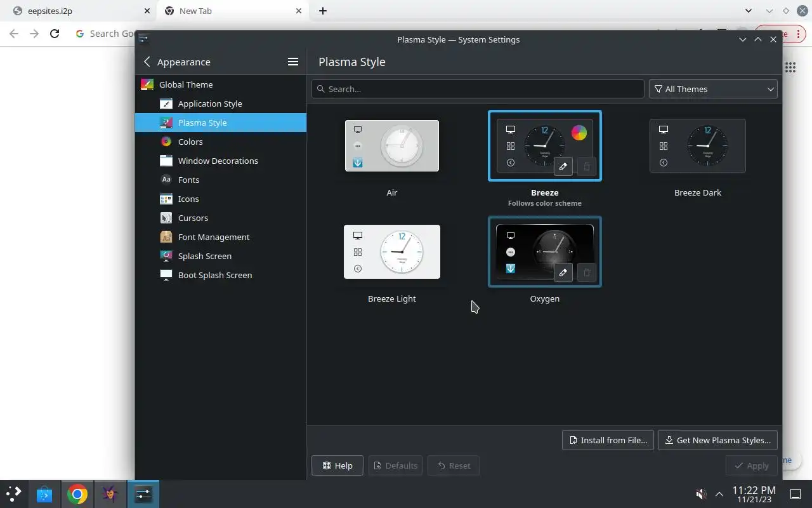The width and height of the screenshot is (812, 508).
Task: Open Window Decorations settings page
Action: pos(221,161)
